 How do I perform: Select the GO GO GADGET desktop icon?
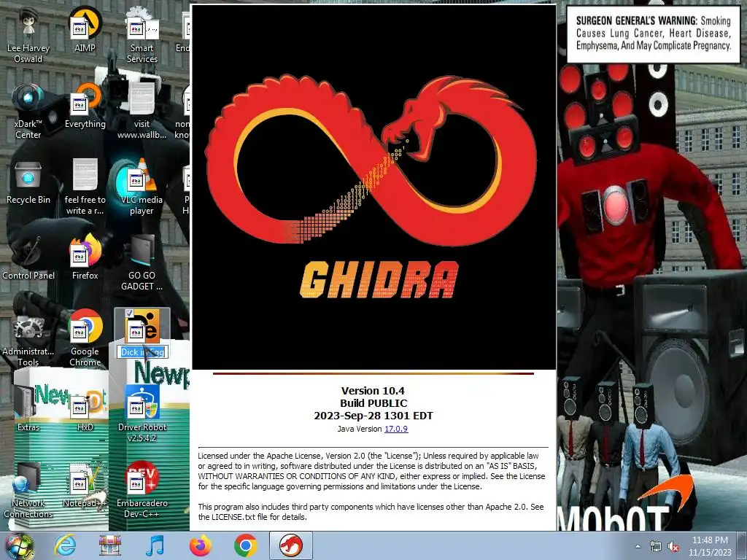pyautogui.click(x=142, y=262)
